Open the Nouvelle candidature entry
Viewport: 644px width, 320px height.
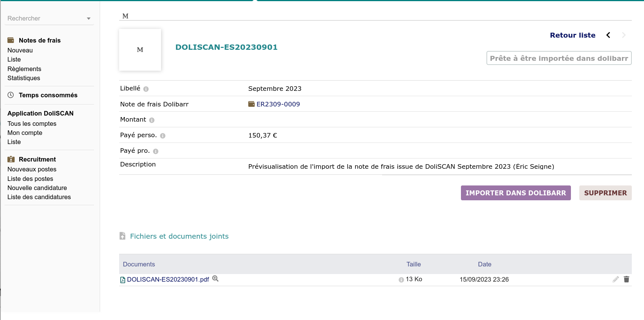pyautogui.click(x=37, y=188)
